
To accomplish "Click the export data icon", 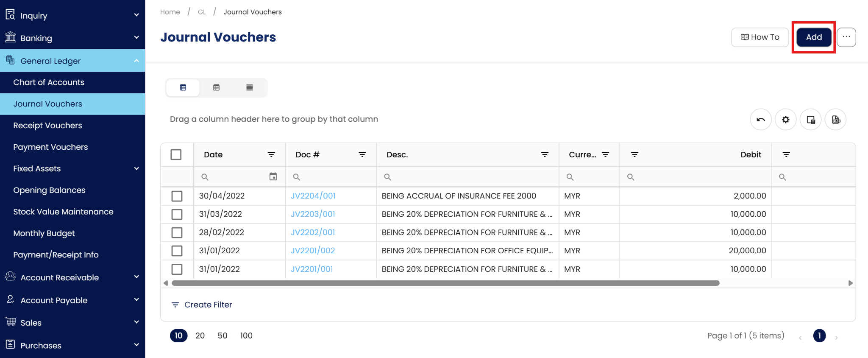I will point(835,120).
